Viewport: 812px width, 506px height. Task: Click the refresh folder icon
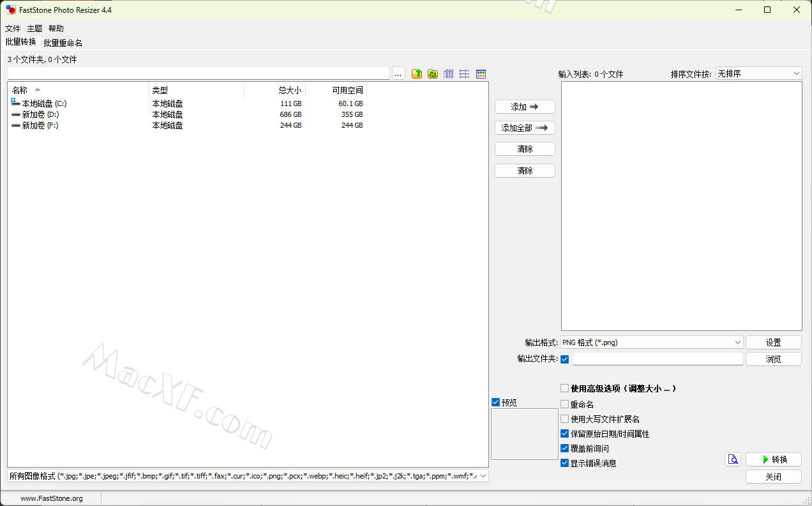click(433, 74)
